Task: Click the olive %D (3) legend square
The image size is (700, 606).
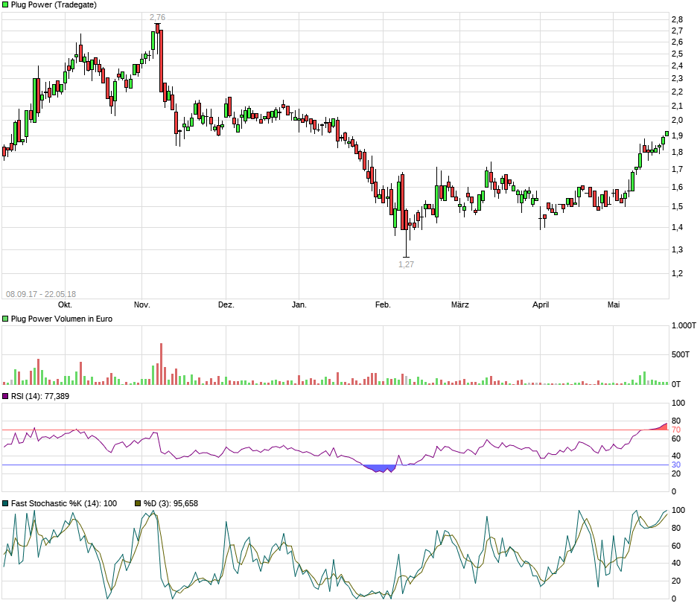Action: (x=138, y=503)
